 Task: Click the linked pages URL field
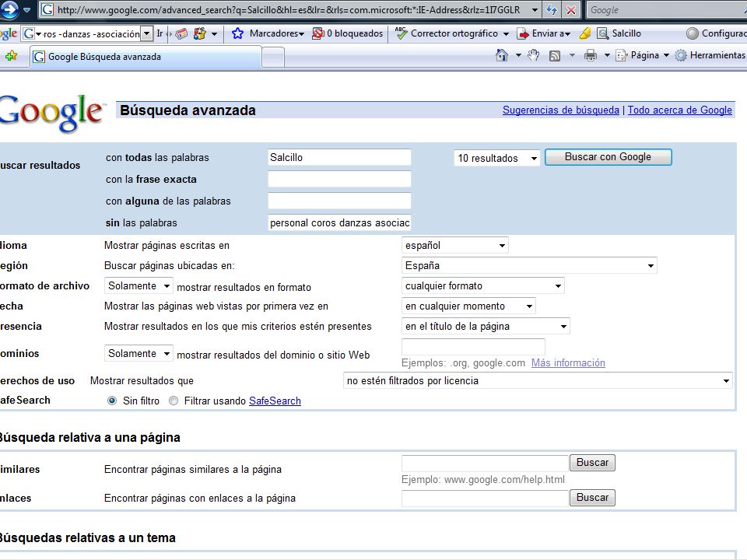(485, 498)
